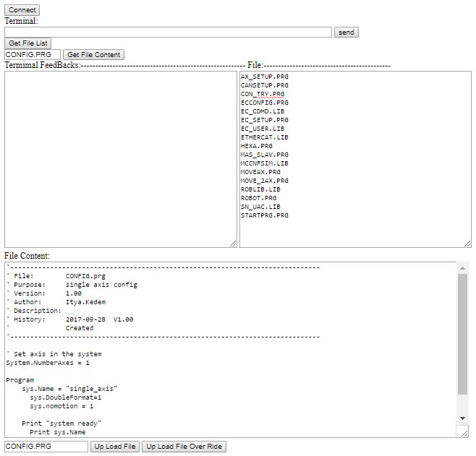Select CON_TRY.PRG in the file list
This screenshot has height=456, width=476.
263,94
